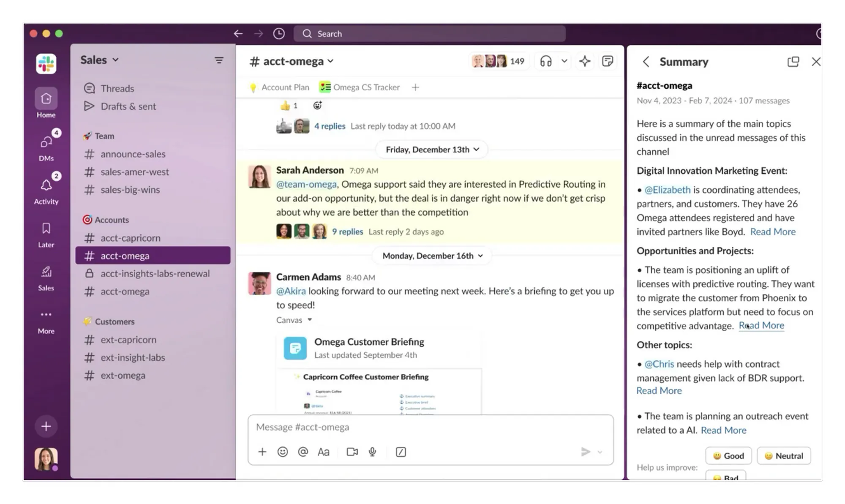Open the 9 replies thread link
Screen dimensions: 845x504
(347, 232)
